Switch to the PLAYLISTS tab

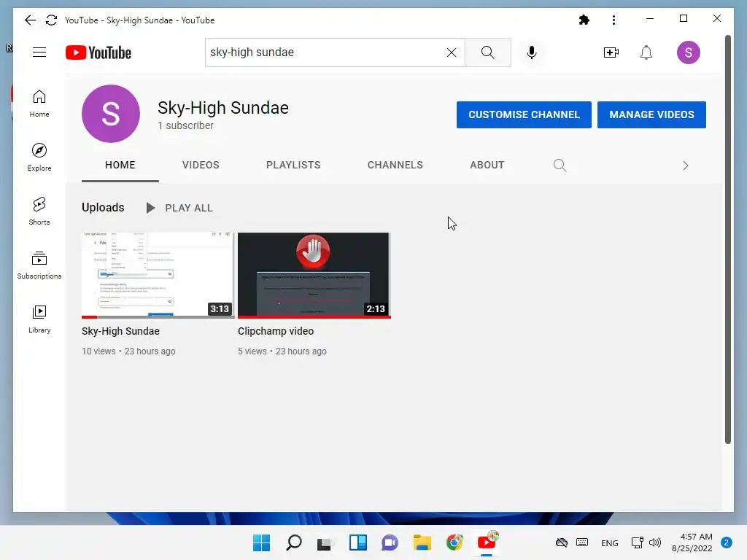(x=293, y=165)
